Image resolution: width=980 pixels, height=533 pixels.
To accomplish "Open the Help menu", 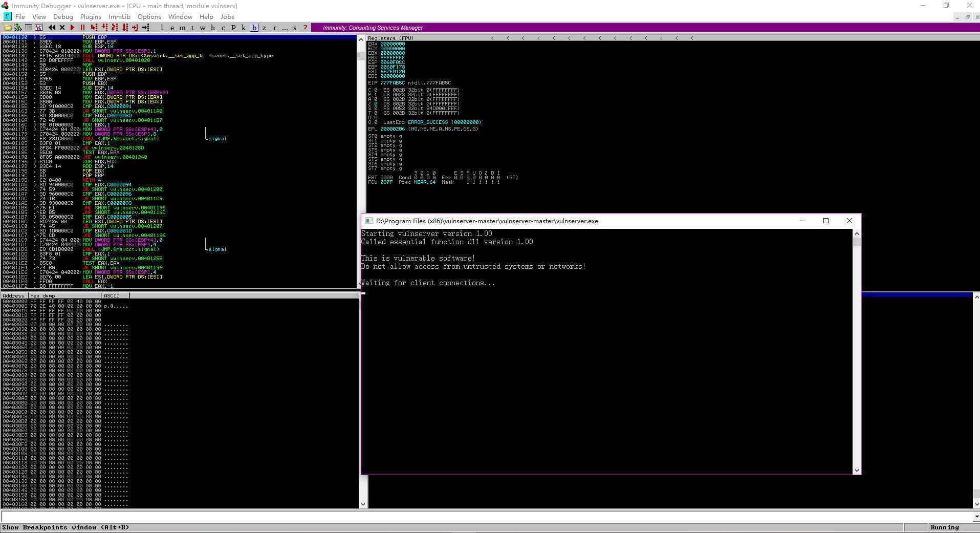I will click(206, 17).
